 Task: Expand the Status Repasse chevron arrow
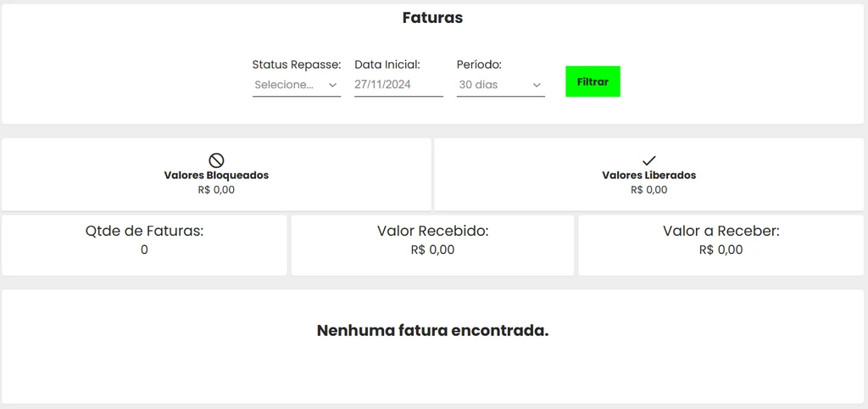(x=332, y=85)
